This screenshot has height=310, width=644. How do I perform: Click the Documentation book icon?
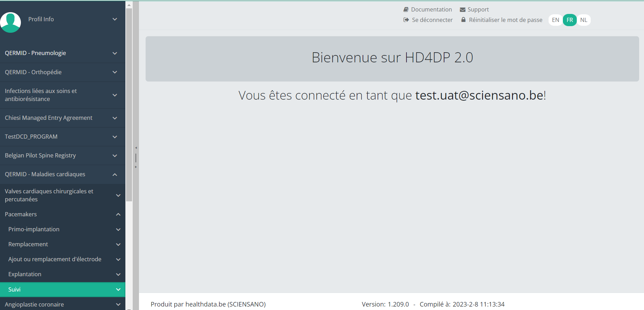click(x=406, y=10)
